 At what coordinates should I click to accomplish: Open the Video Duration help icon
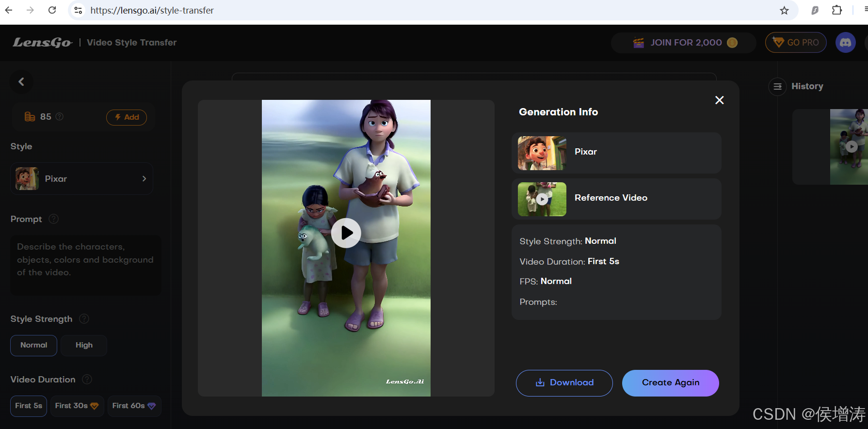[x=87, y=380]
